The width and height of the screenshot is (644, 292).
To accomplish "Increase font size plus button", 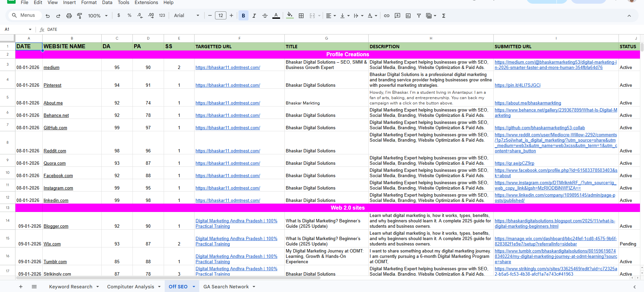I will 231,15.
